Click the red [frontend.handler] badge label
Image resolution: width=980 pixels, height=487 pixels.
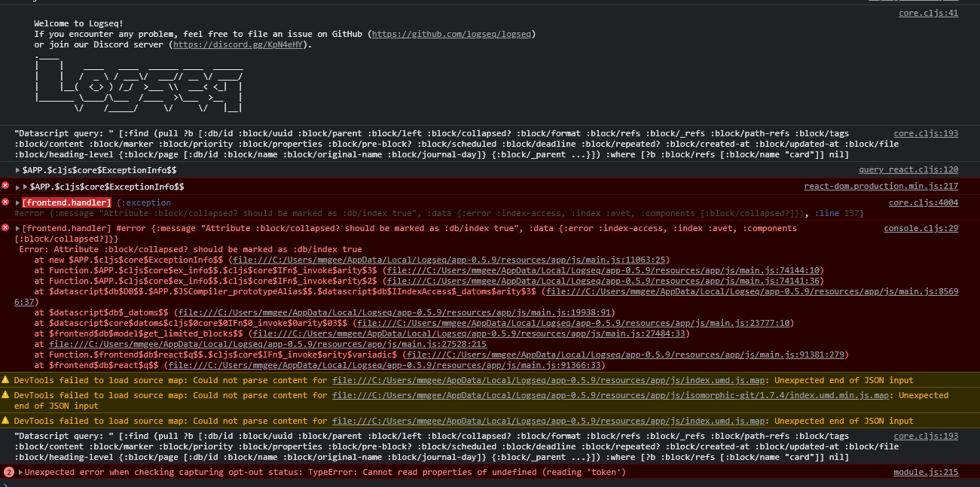(67, 202)
